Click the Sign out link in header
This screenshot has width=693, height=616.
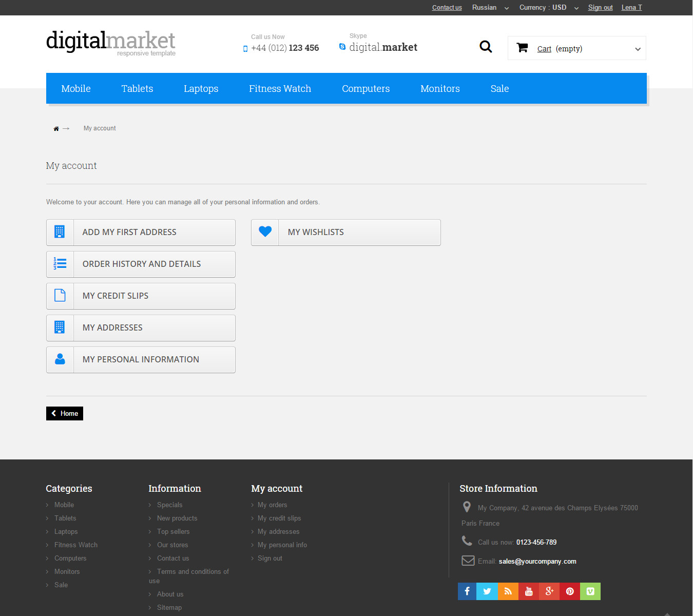click(x=600, y=8)
